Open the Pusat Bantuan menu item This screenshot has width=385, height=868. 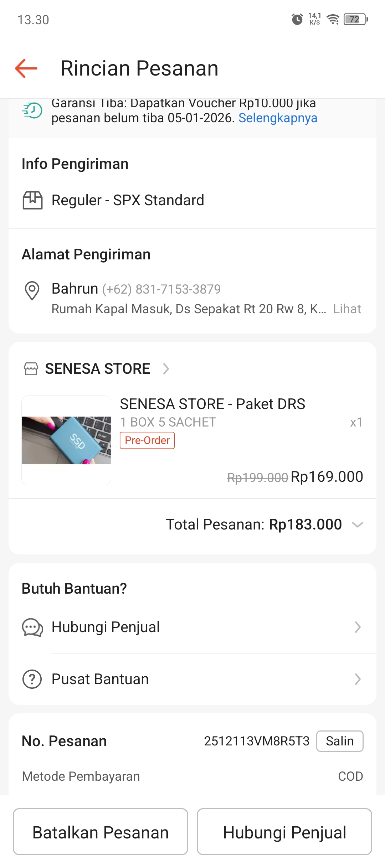pyautogui.click(x=100, y=679)
